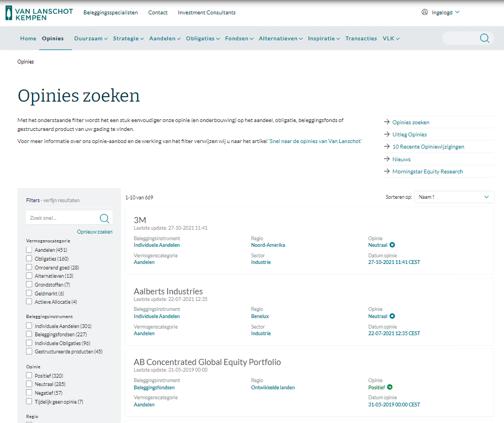
Task: Open AB Concentrated Global Equity Portfolio title
Action: click(x=207, y=362)
